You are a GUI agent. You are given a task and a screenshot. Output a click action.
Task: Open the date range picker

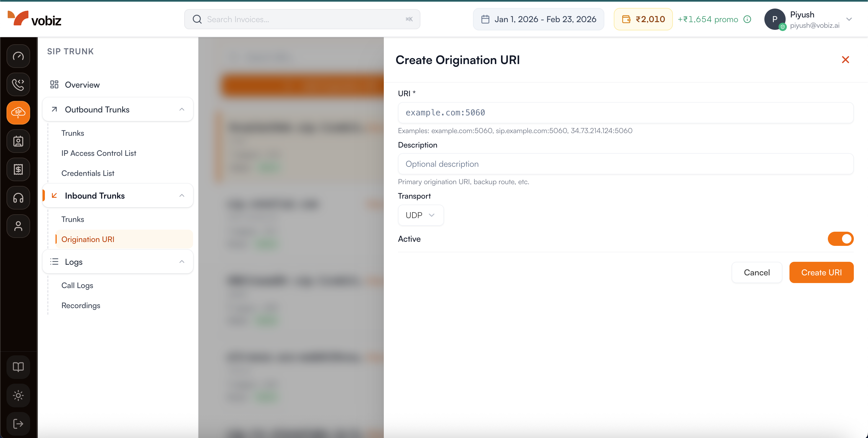point(539,19)
